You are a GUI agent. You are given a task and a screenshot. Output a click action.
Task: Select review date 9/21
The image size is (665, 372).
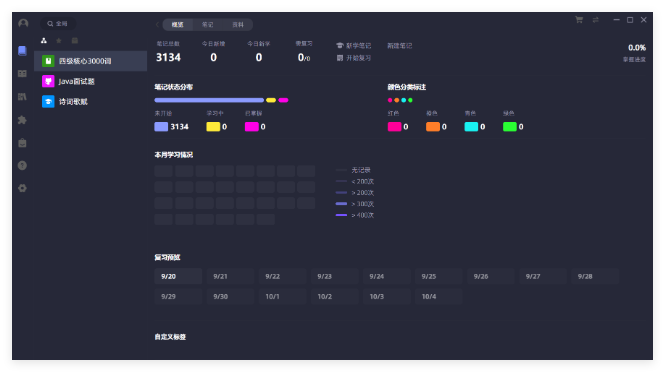point(230,276)
